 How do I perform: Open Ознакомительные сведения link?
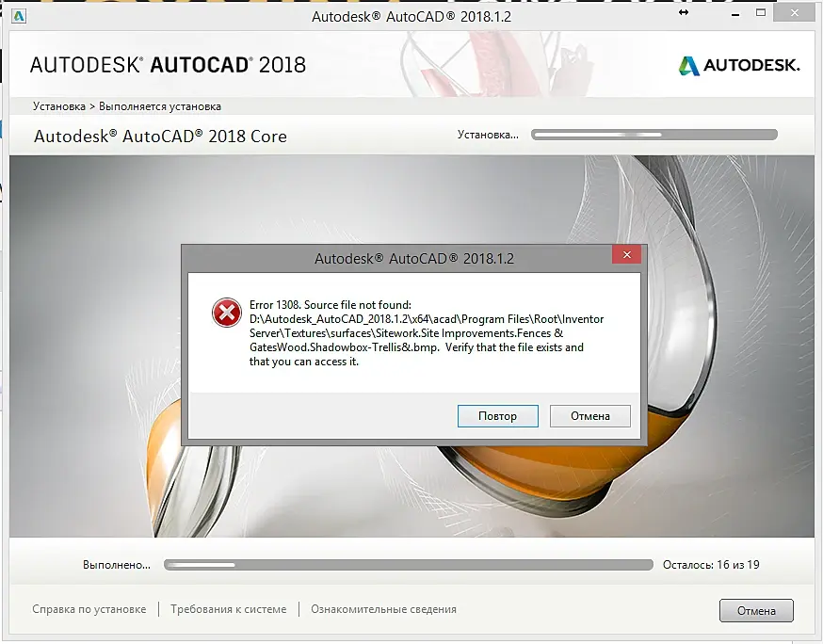click(383, 609)
